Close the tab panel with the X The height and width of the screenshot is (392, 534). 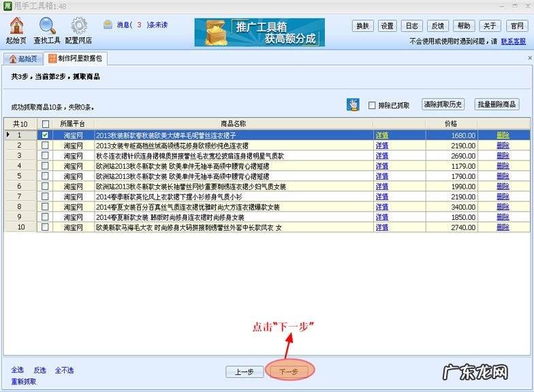tap(530, 59)
